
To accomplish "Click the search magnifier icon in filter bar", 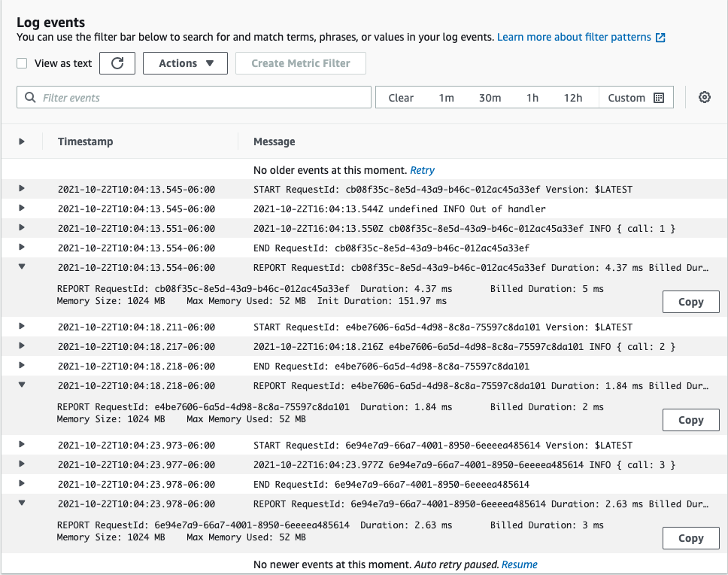I will (31, 98).
